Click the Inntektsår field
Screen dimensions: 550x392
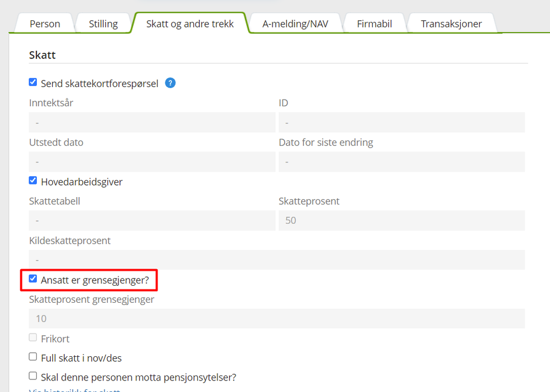(152, 122)
